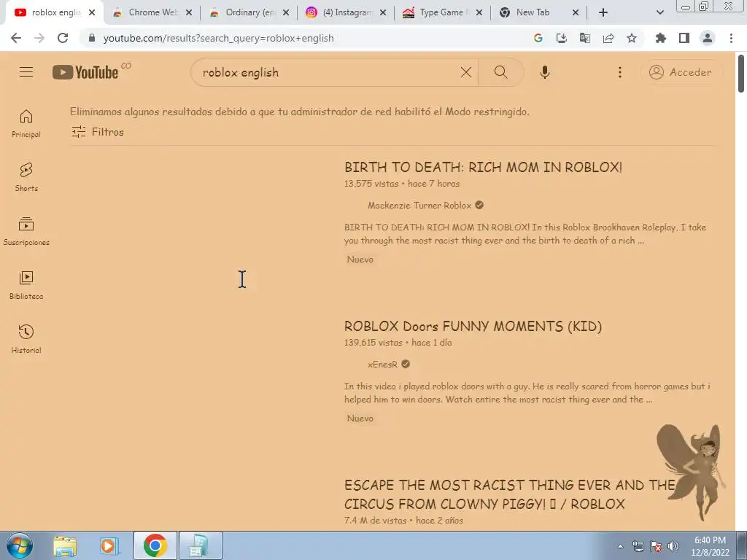
Task: Go back with browser back arrow
Action: [x=16, y=38]
